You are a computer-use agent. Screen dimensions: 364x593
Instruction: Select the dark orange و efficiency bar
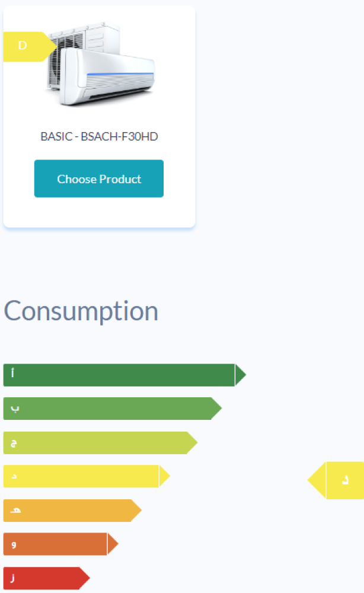55,544
